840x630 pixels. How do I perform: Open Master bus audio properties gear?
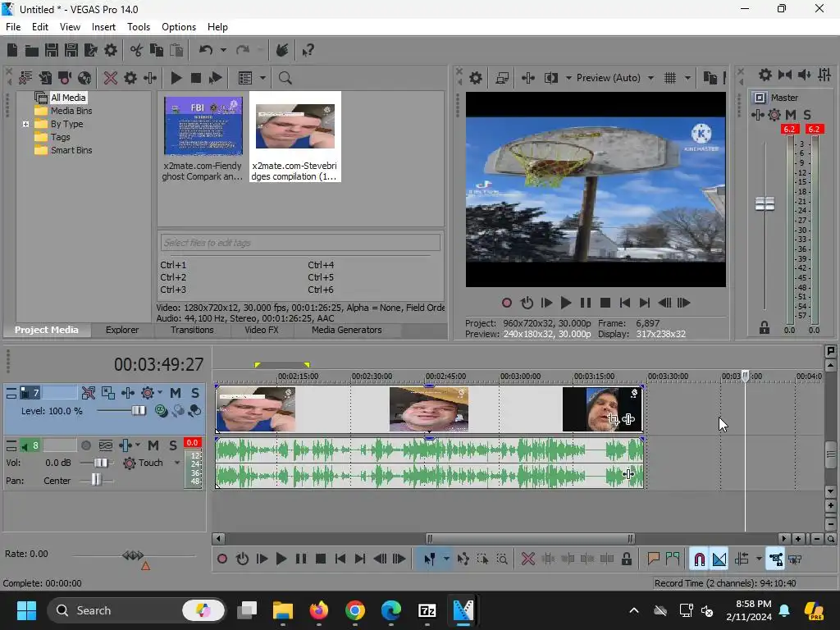tap(765, 75)
